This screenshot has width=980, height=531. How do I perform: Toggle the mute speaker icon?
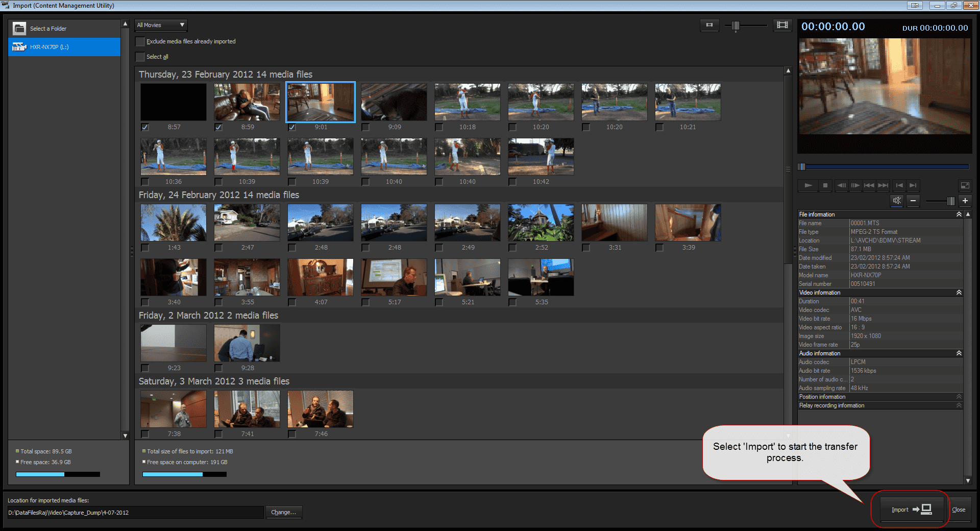(897, 201)
